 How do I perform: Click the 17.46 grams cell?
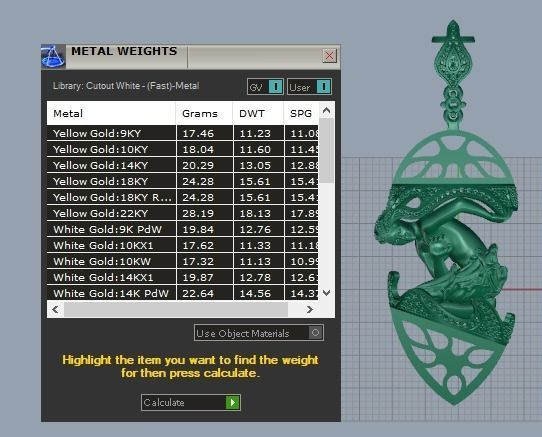click(x=204, y=133)
